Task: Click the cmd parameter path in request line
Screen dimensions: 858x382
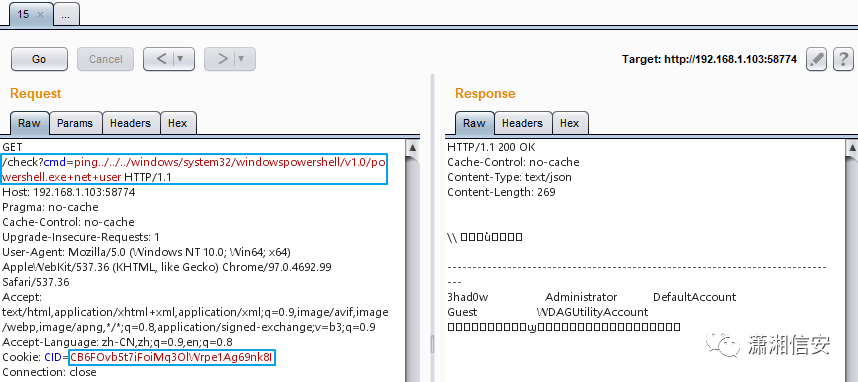Action: pos(194,170)
